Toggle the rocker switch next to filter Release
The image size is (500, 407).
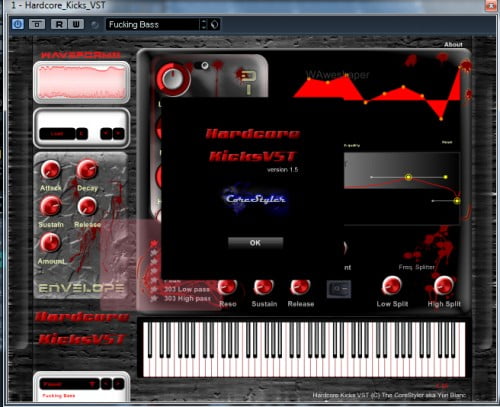click(339, 289)
